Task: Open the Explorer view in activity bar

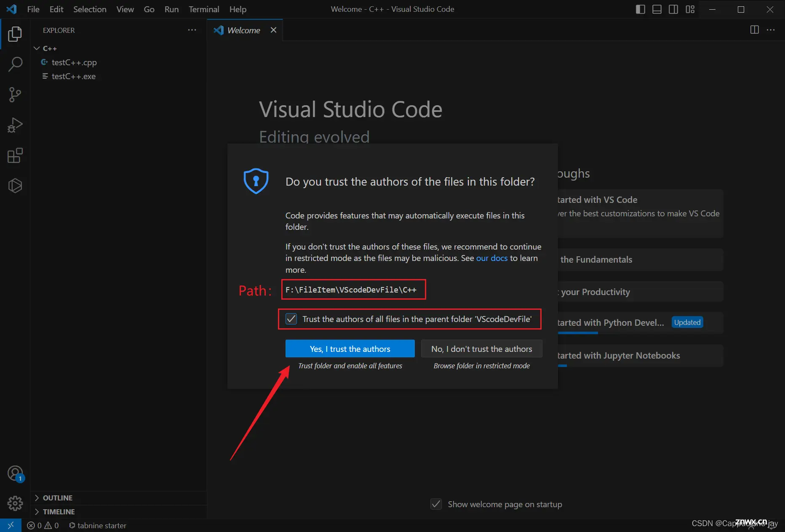Action: tap(15, 34)
